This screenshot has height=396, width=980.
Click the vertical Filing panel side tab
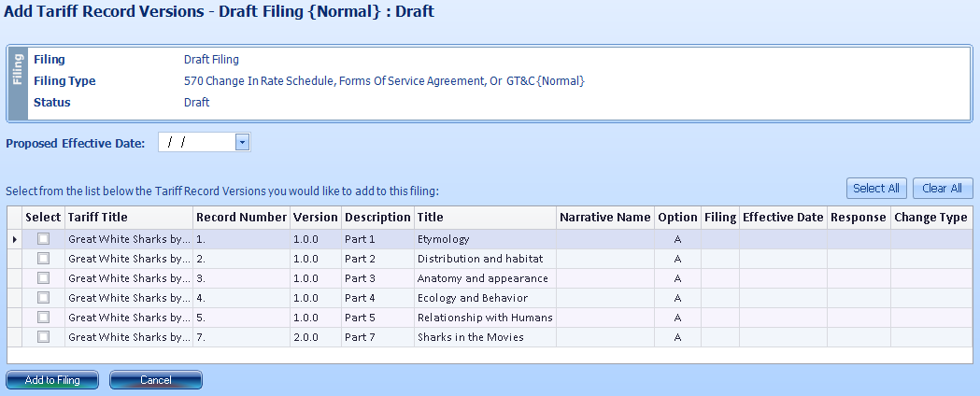click(18, 82)
